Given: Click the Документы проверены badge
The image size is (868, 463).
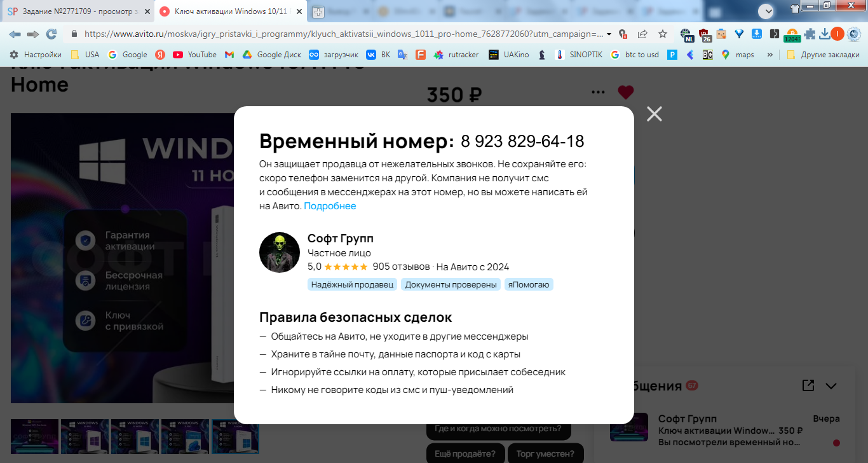Looking at the screenshot, I should (x=451, y=284).
